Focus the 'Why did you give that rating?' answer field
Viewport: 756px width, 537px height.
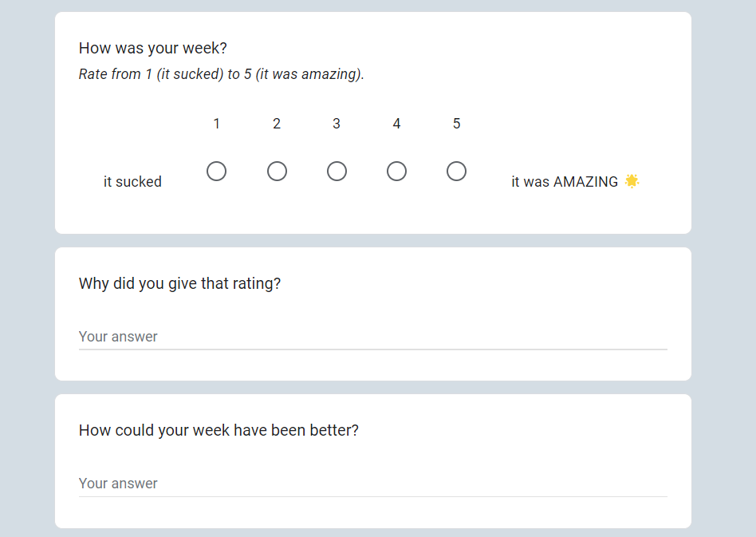pos(372,337)
